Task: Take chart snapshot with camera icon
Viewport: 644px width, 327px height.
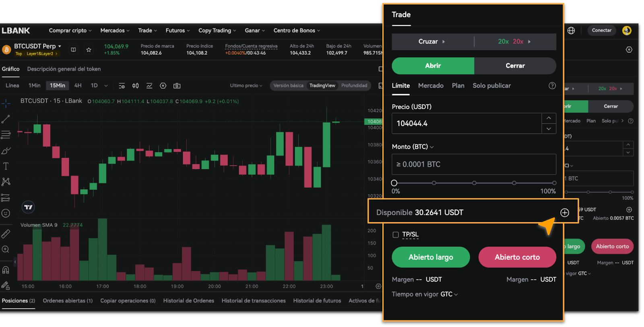Action: [x=177, y=86]
